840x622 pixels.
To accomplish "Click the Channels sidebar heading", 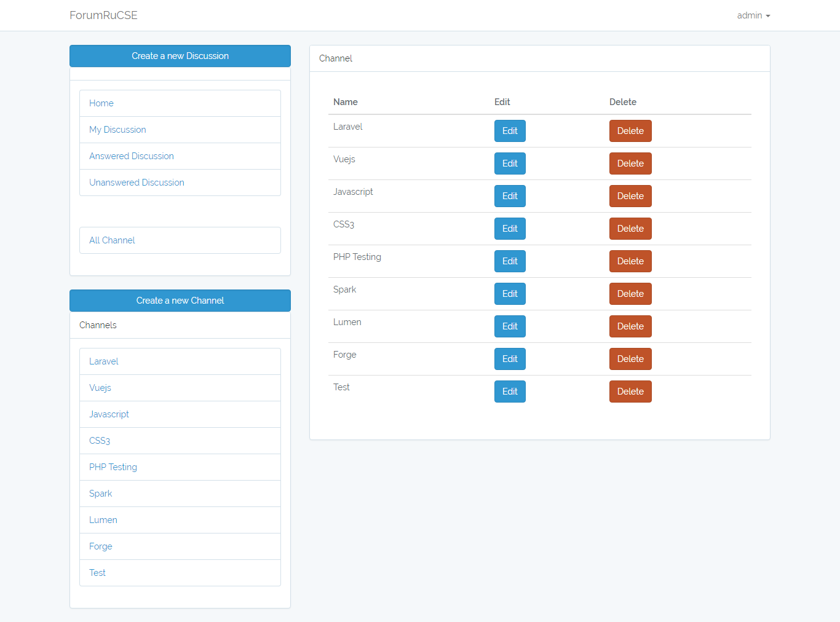I will (98, 325).
